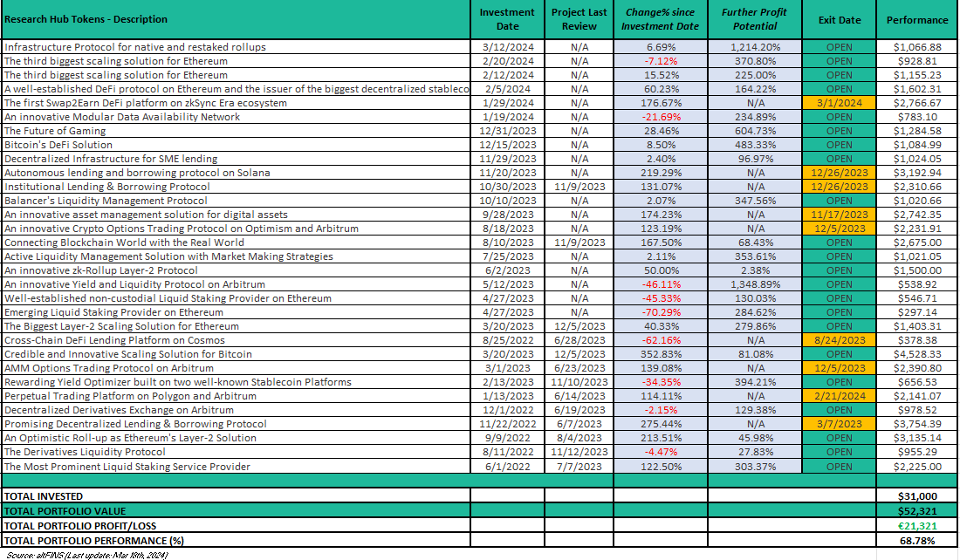Viewport: 960px width, 560px height.
Task: Click the 'Source: altFINS' footnote text
Action: (x=86, y=555)
